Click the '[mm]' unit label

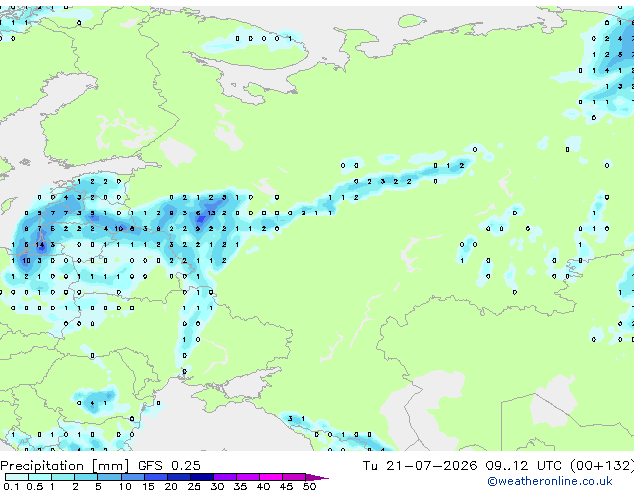pyautogui.click(x=110, y=466)
